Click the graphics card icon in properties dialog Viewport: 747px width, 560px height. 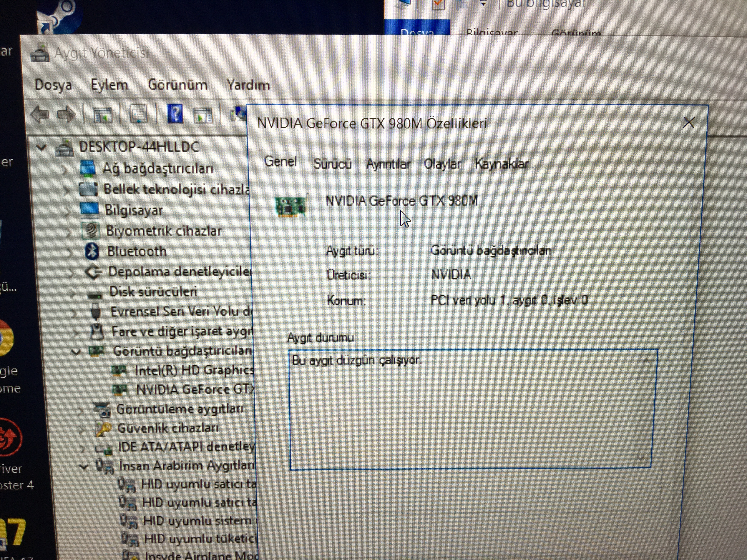pyautogui.click(x=291, y=206)
